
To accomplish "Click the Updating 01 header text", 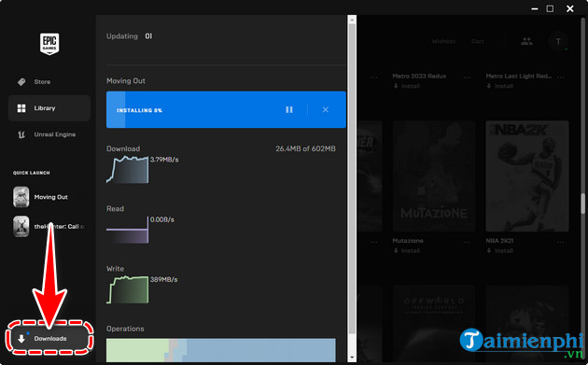I will point(130,36).
